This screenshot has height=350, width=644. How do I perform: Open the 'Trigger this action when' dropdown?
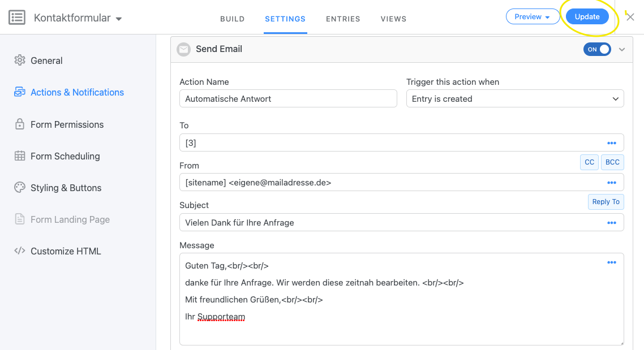[514, 99]
